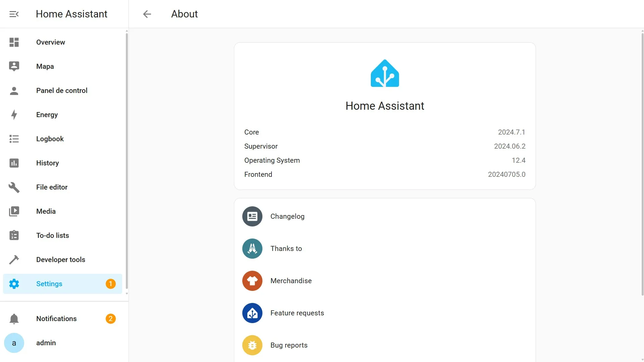The width and height of the screenshot is (644, 362).
Task: Open Bug reports
Action: point(385,345)
